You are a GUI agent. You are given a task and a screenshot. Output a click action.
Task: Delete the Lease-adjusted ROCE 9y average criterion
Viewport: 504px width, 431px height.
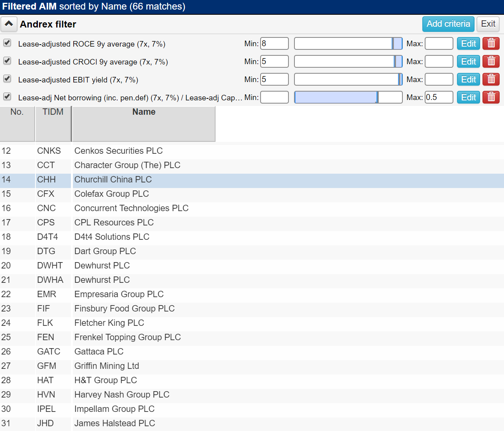tap(491, 43)
